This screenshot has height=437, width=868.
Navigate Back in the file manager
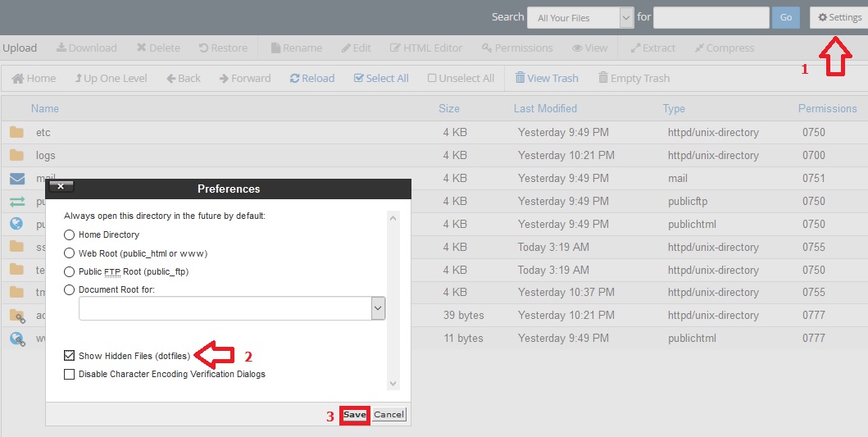(x=184, y=78)
